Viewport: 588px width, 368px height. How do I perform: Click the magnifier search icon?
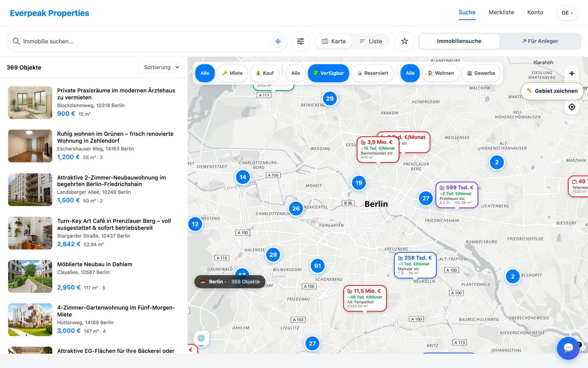pos(16,41)
